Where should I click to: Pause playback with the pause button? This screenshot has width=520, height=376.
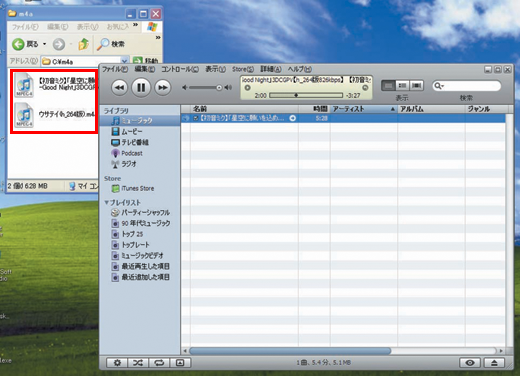tap(141, 88)
